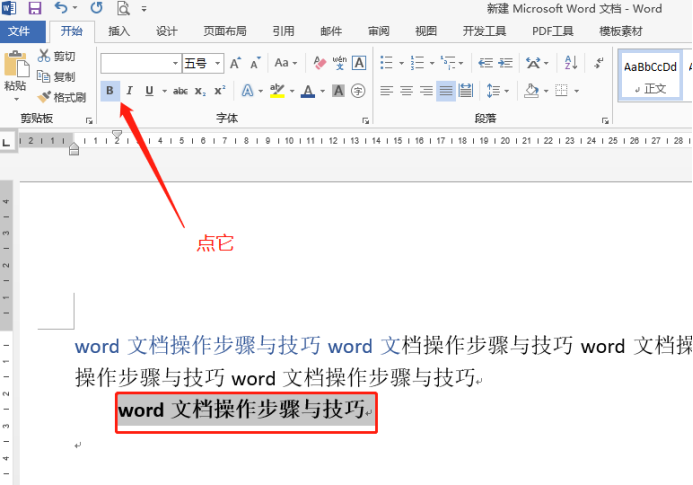This screenshot has width=693, height=485.
Task: Click 格式刷 (Format Painter) button
Action: (x=62, y=97)
